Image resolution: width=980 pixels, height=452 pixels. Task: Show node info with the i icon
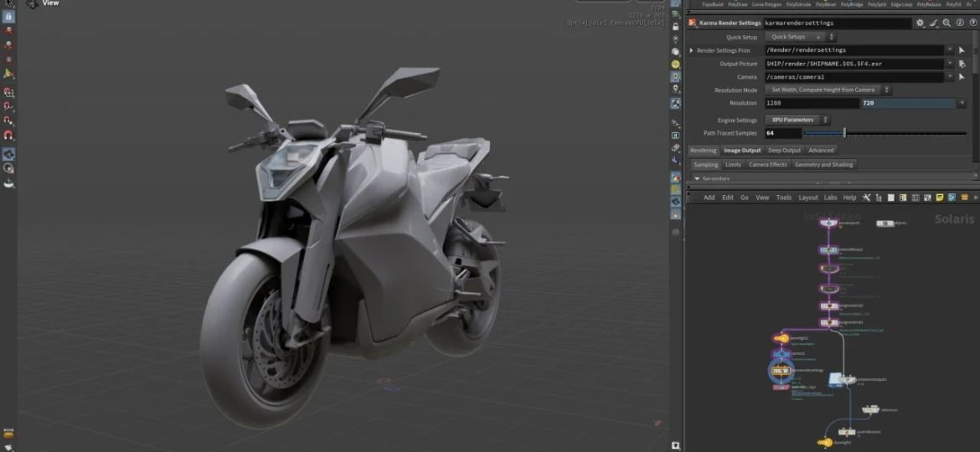[959, 23]
